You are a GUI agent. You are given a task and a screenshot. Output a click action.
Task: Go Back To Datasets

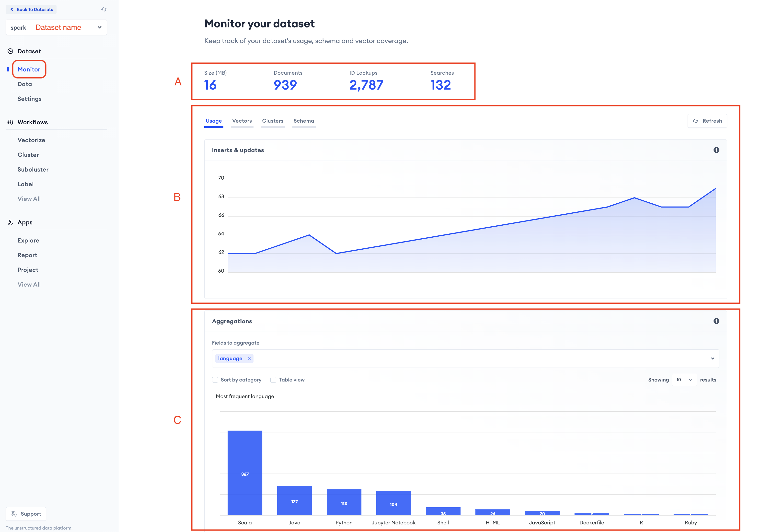32,9
